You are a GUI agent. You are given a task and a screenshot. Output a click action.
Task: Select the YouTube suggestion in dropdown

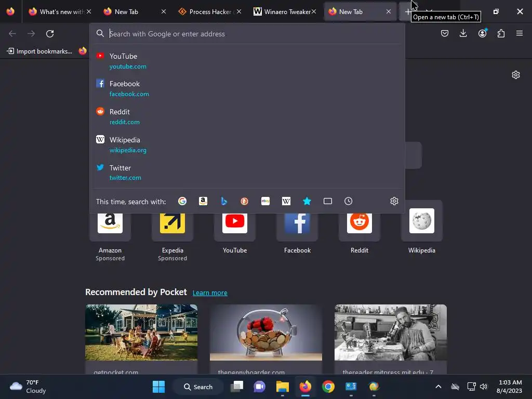(247, 61)
